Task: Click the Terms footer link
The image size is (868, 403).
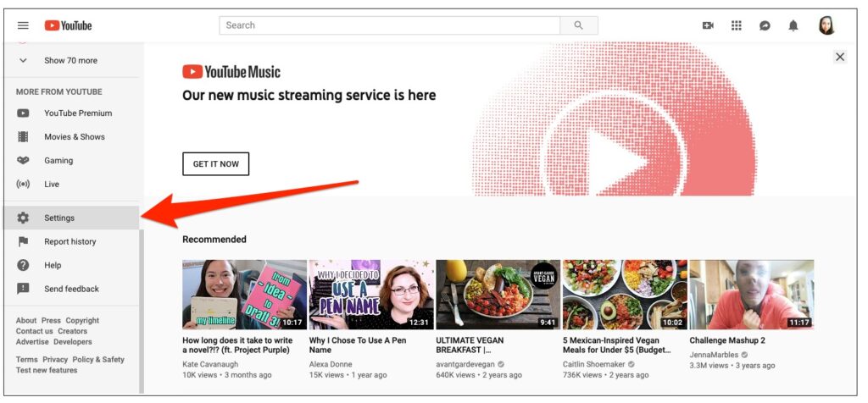Action: (26, 359)
